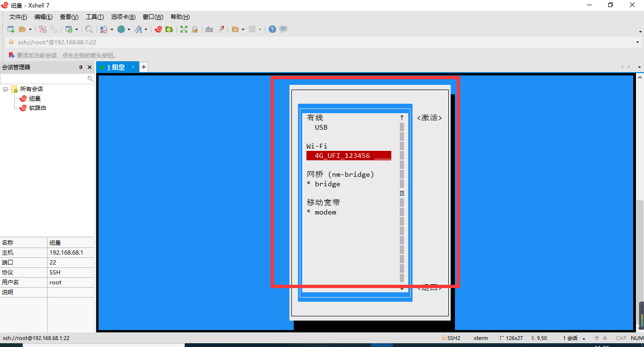Expand the New folder icon dropdown arrow

point(243,29)
